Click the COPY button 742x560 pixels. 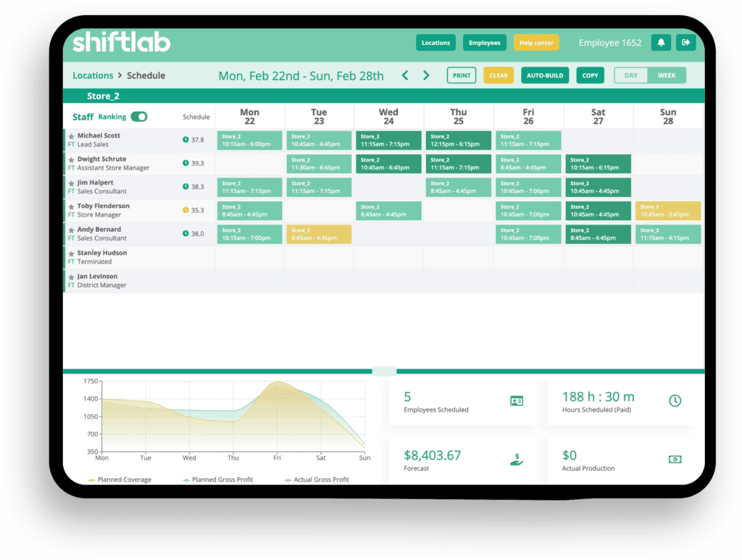[x=590, y=75]
